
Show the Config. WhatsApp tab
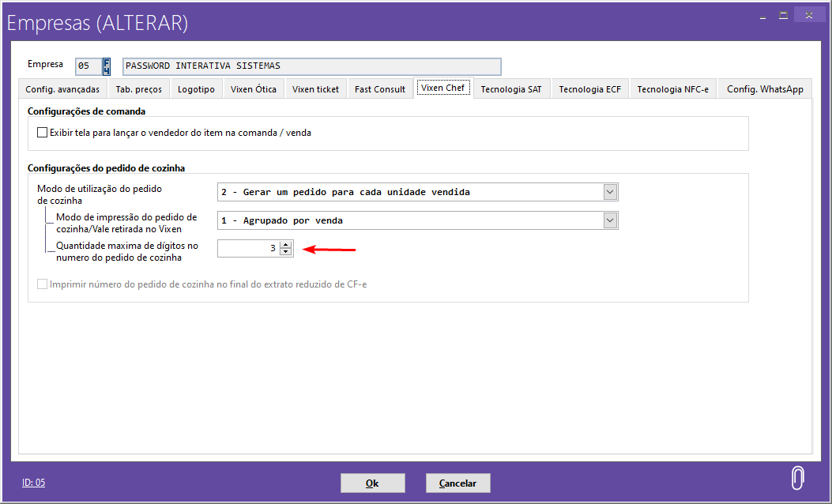tap(765, 89)
